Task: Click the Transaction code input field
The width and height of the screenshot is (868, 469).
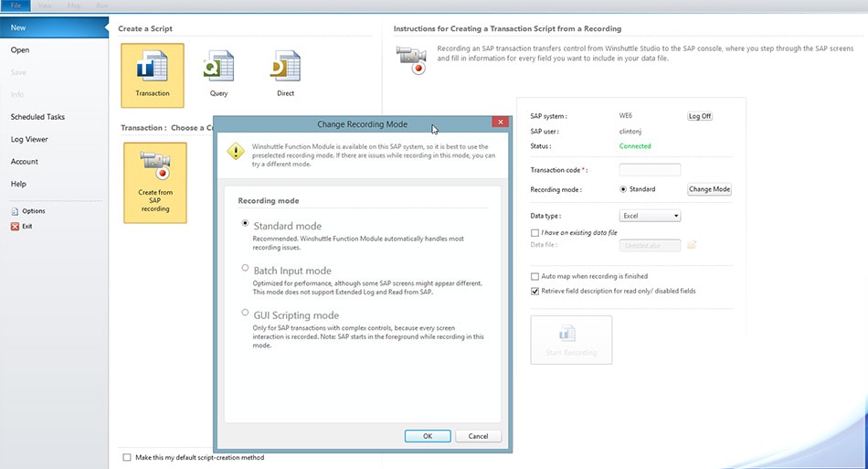Action: pos(650,170)
